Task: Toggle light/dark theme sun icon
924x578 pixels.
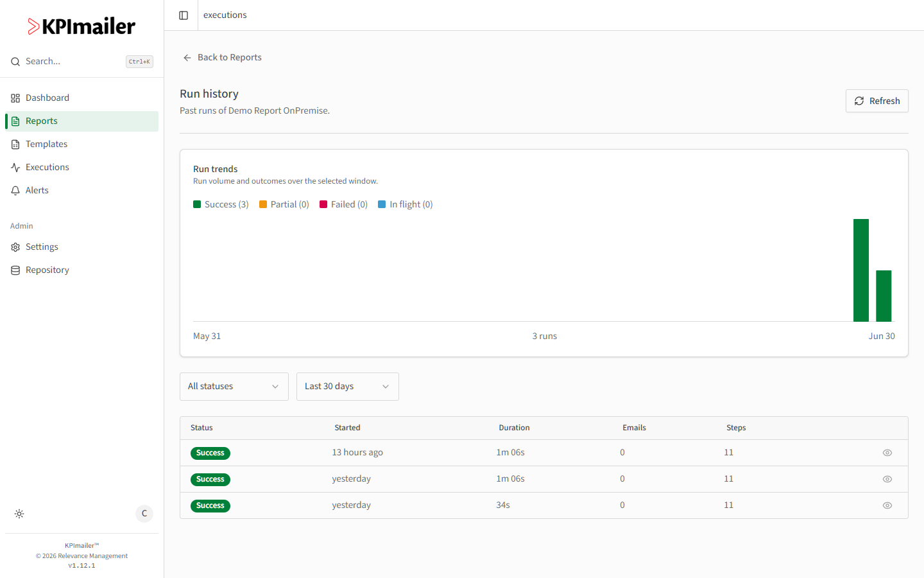Action: pyautogui.click(x=19, y=514)
